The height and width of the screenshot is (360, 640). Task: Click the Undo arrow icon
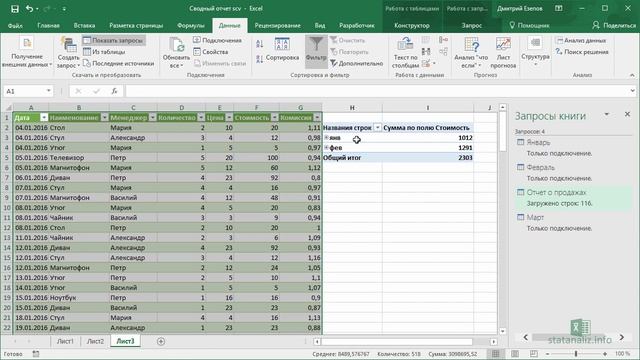coord(29,9)
